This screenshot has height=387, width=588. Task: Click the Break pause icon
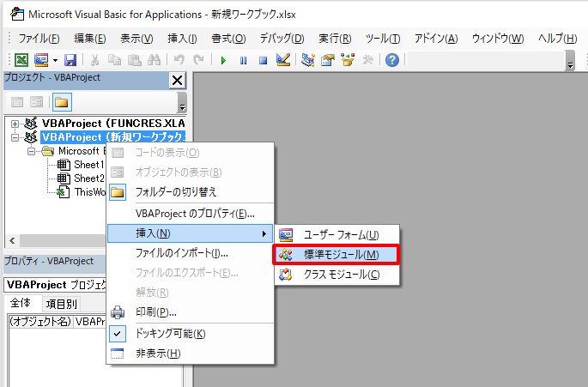pyautogui.click(x=244, y=60)
